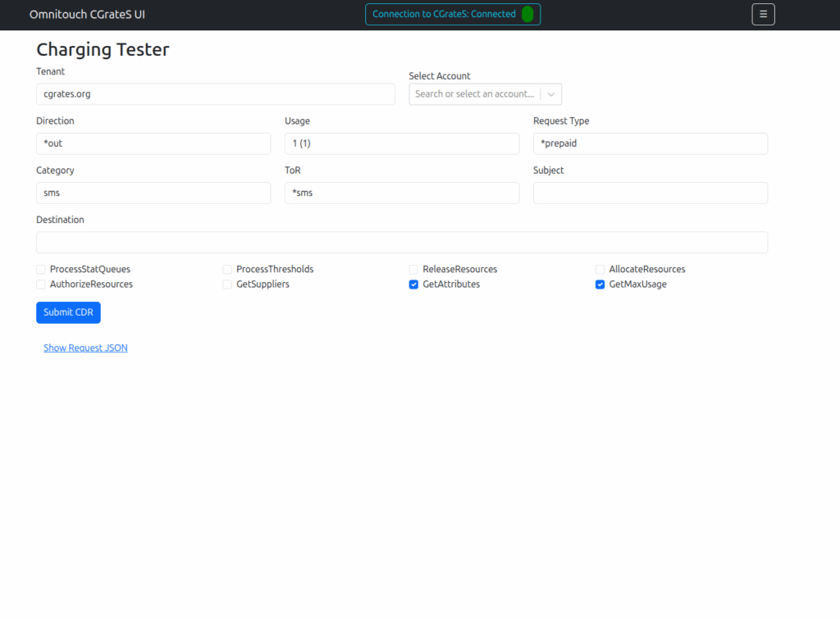Check the ReleaseResources option
The image size is (840, 619).
click(414, 270)
